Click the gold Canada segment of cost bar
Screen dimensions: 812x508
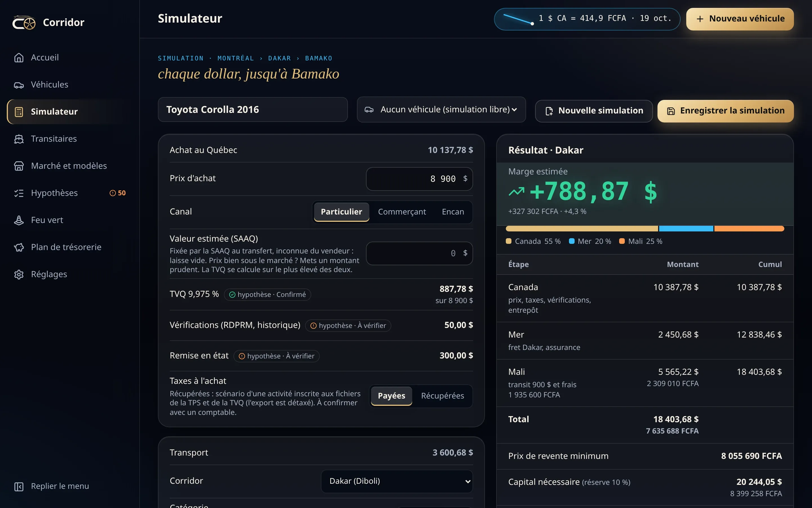pyautogui.click(x=581, y=229)
